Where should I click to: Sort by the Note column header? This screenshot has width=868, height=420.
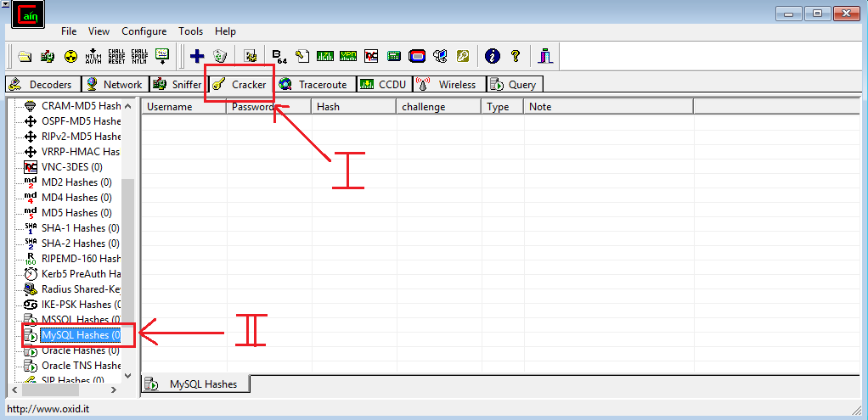(608, 107)
